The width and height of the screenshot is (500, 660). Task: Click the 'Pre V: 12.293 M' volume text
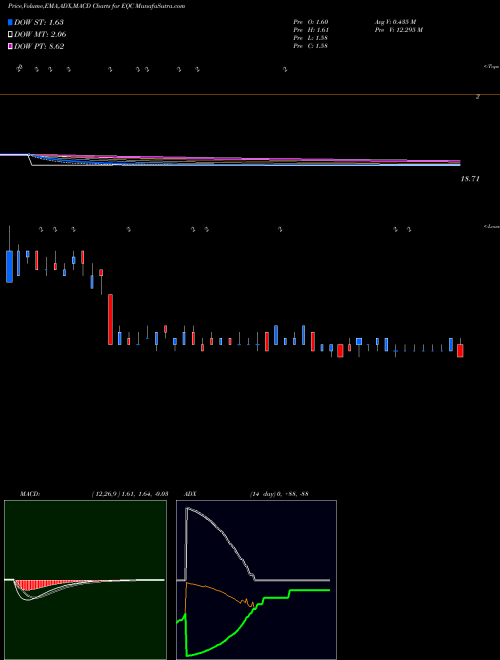click(x=398, y=30)
